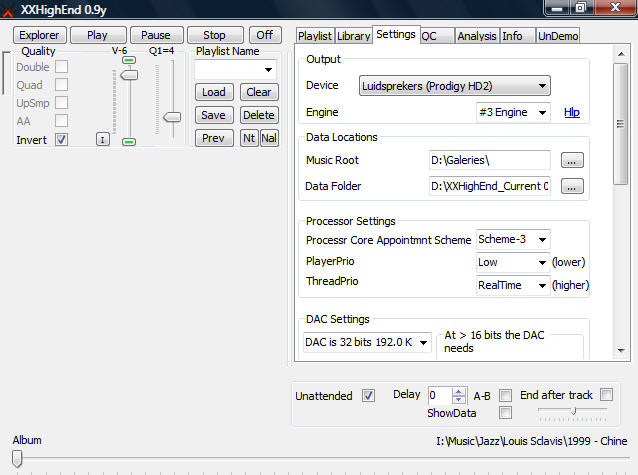Uncheck the Invert checkbox

(61, 140)
